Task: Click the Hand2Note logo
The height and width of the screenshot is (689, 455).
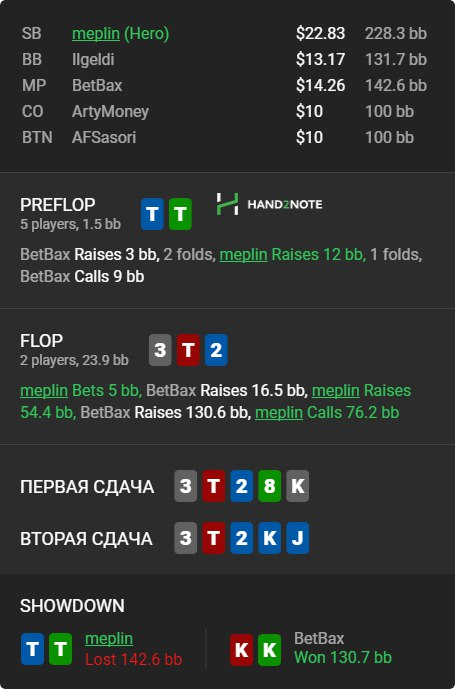Action: [269, 204]
